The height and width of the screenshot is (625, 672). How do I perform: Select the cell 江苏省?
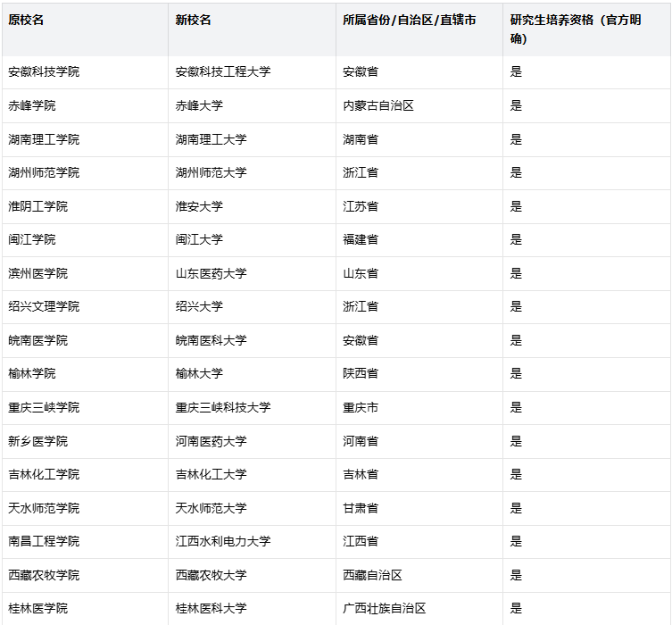click(419, 206)
